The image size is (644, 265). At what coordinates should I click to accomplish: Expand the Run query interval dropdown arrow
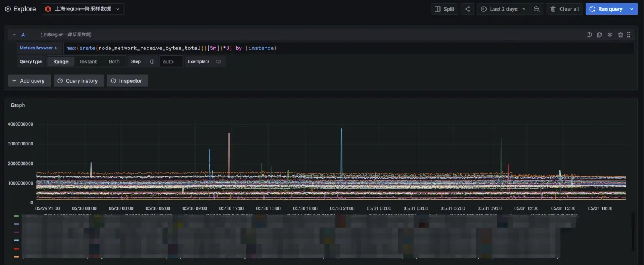[631, 9]
